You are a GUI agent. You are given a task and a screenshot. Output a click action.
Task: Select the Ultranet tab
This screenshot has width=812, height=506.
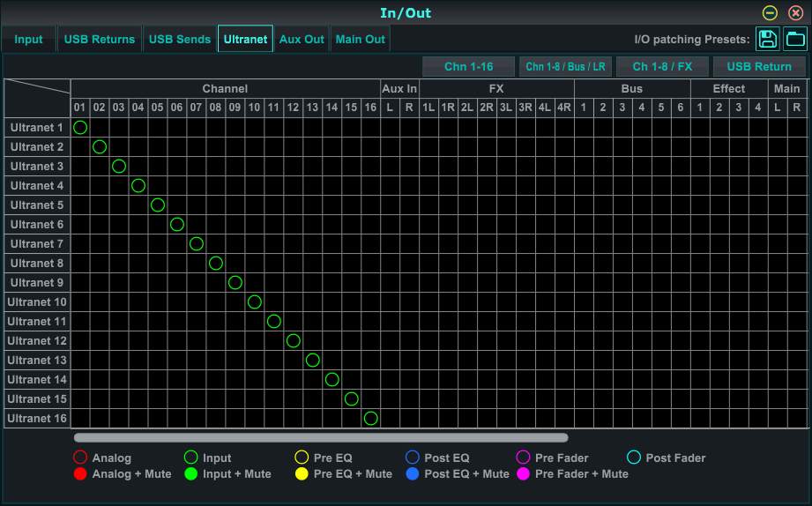(245, 40)
